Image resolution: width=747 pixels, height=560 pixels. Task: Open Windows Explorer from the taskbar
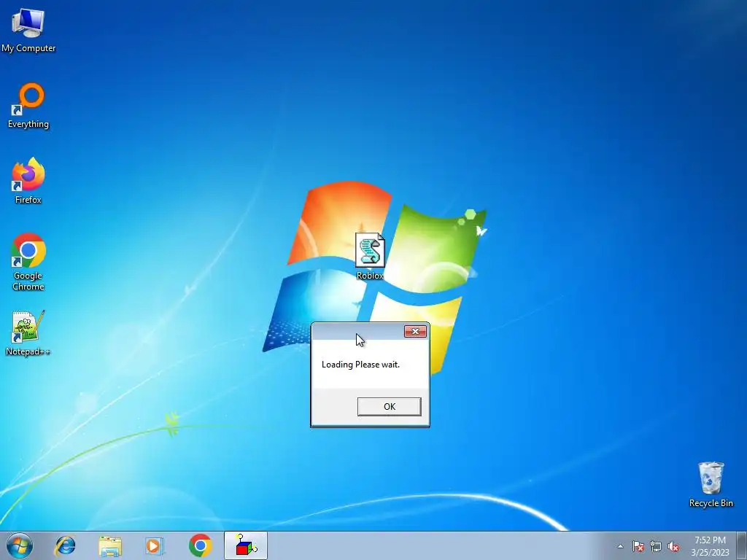pyautogui.click(x=110, y=545)
